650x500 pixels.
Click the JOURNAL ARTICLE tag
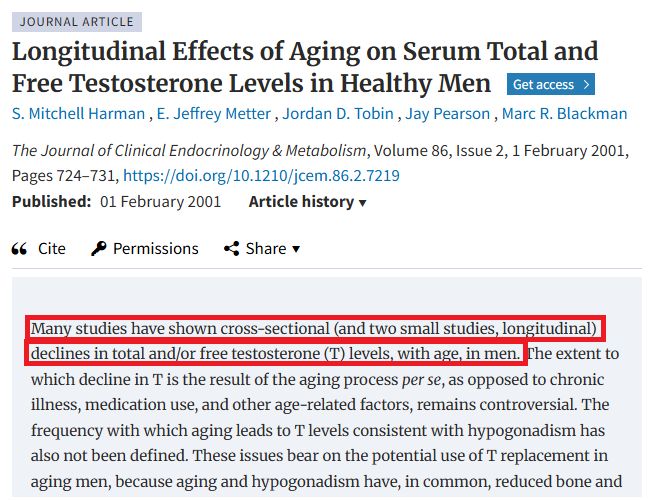click(x=77, y=22)
